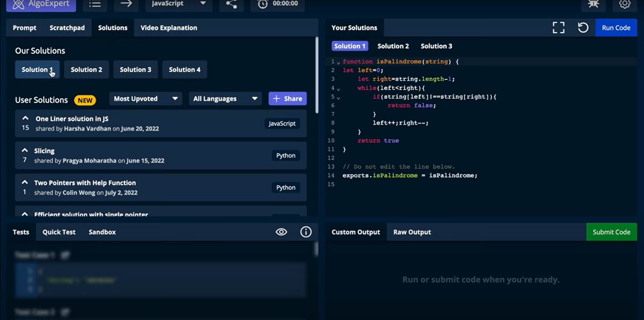This screenshot has height=320, width=644.
Task: Collapse the while loop fold on line 4
Action: pos(338,89)
